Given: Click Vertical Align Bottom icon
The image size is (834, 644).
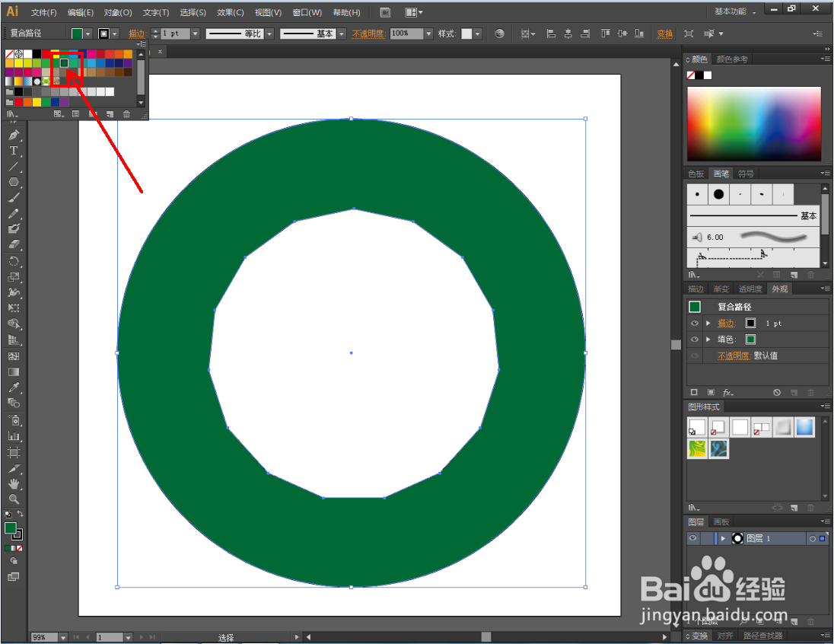Looking at the screenshot, I should pyautogui.click(x=639, y=33).
